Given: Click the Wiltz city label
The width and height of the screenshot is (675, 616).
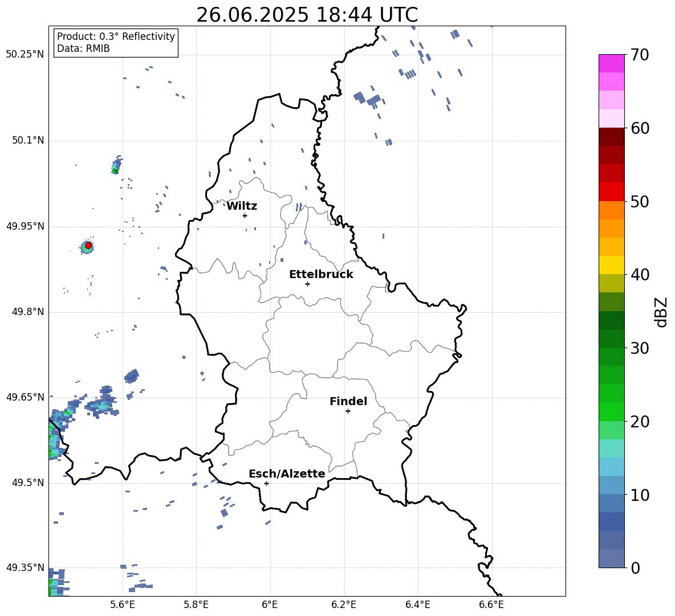Looking at the screenshot, I should [x=242, y=206].
